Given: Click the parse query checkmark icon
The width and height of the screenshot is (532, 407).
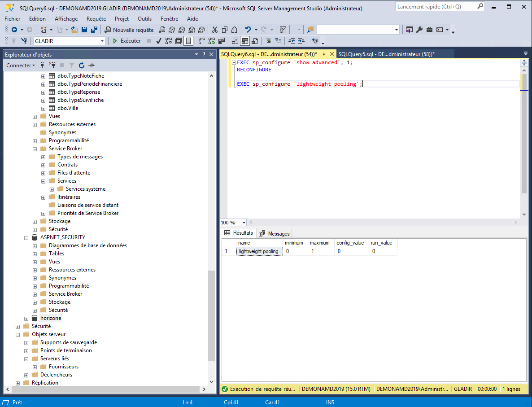Looking at the screenshot, I should pyautogui.click(x=159, y=41).
